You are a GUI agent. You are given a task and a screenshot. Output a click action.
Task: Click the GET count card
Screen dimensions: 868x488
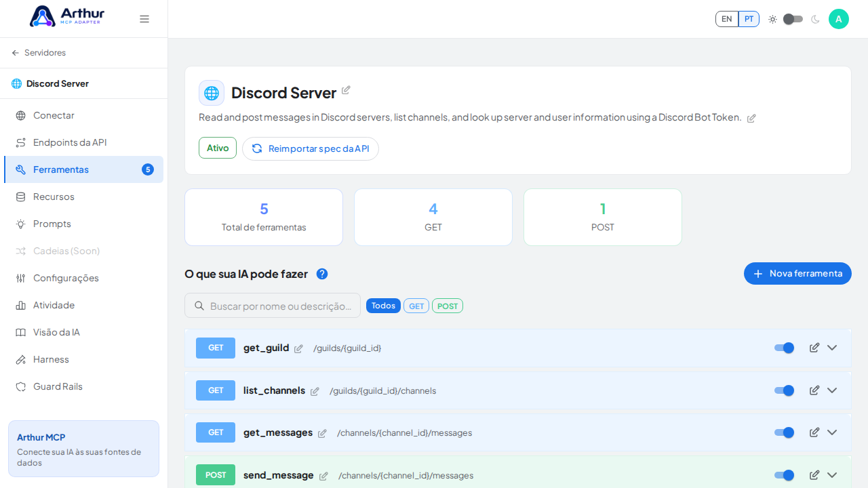(433, 217)
